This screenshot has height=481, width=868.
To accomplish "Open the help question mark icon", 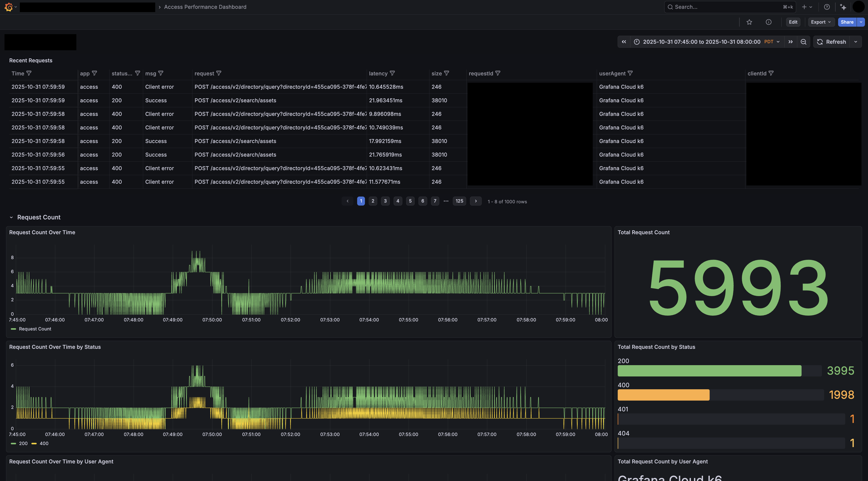I will click(x=827, y=7).
